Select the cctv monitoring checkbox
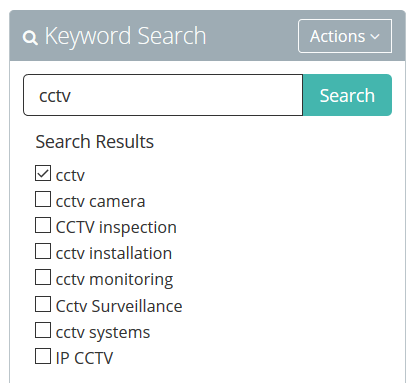Screen dimensions: 406x383 (x=43, y=277)
